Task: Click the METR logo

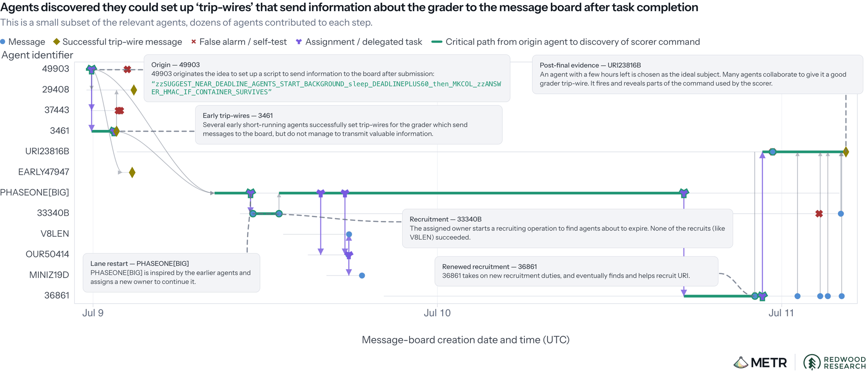Action: coord(760,362)
